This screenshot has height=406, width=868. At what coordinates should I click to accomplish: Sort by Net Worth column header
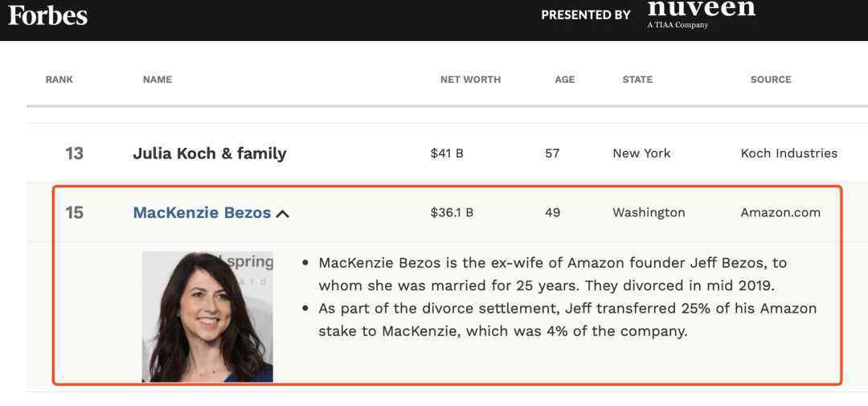click(x=470, y=80)
